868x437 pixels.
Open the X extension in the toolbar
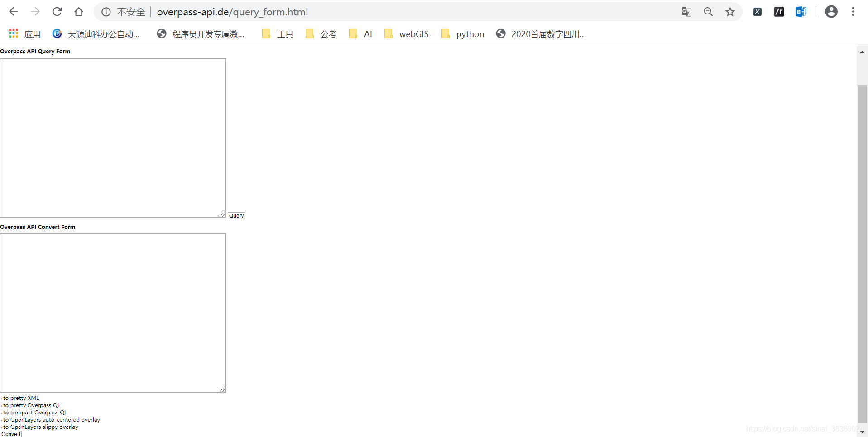[758, 12]
